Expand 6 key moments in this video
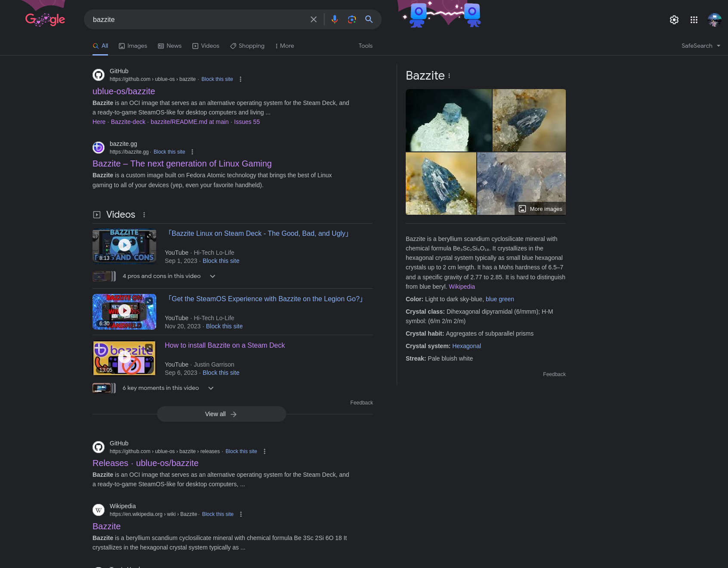 (211, 388)
